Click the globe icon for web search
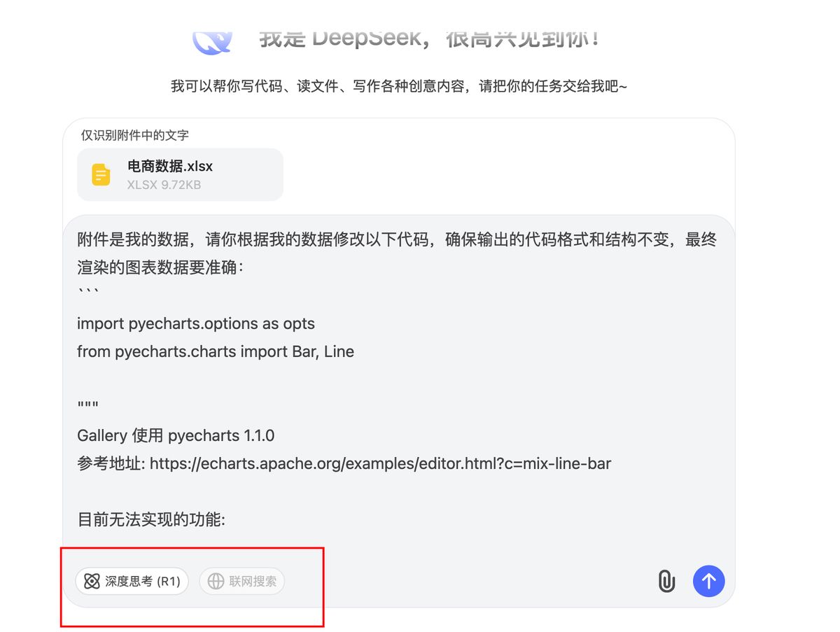 (216, 581)
